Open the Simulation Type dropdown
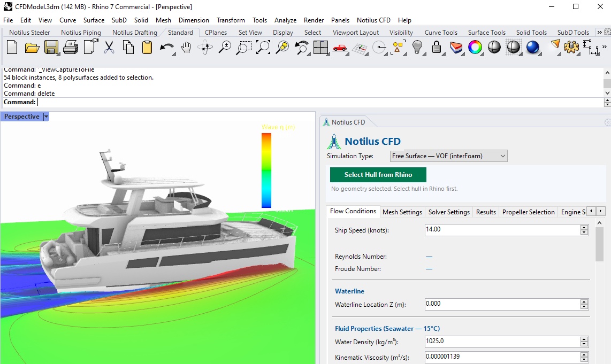The image size is (611, 364). pyautogui.click(x=448, y=156)
